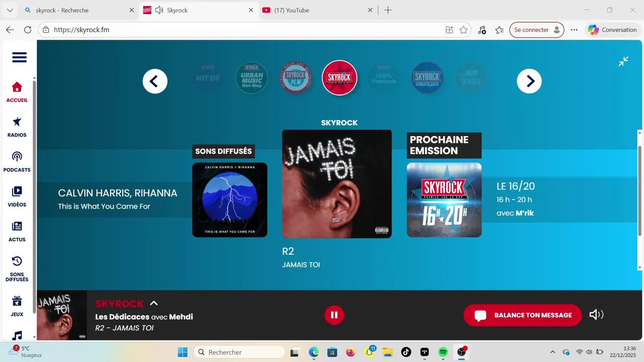
Task: Select the Skyrock Klassiks station
Action: [427, 78]
